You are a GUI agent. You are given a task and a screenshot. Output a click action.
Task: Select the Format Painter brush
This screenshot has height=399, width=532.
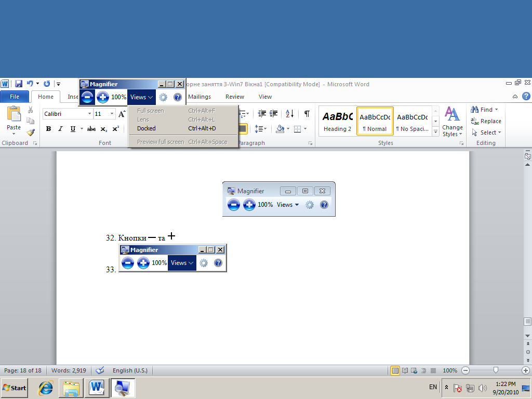(x=31, y=132)
